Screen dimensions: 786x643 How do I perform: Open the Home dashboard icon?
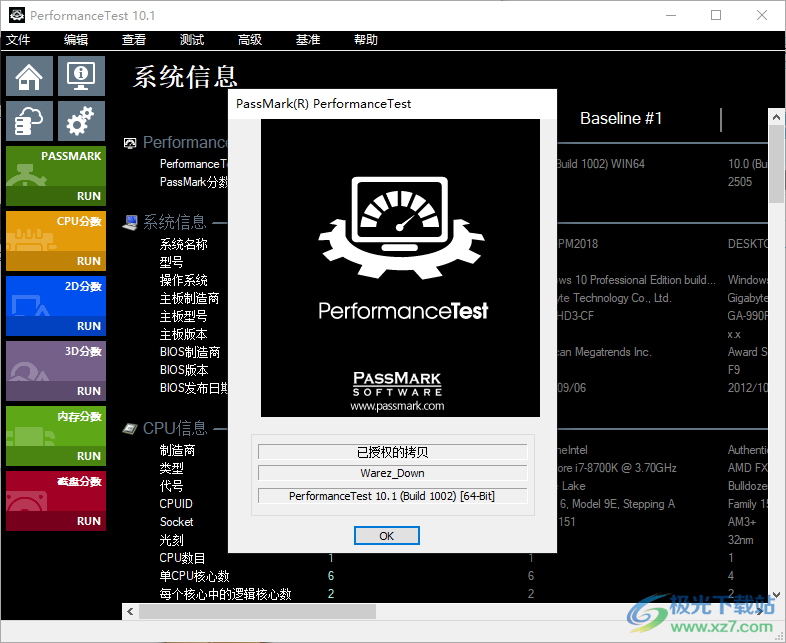pos(29,76)
